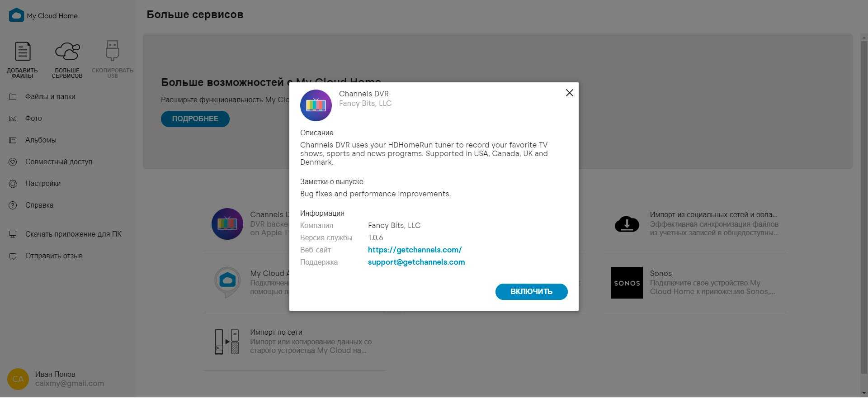
Task: Go to Фото in sidebar
Action: click(x=33, y=119)
